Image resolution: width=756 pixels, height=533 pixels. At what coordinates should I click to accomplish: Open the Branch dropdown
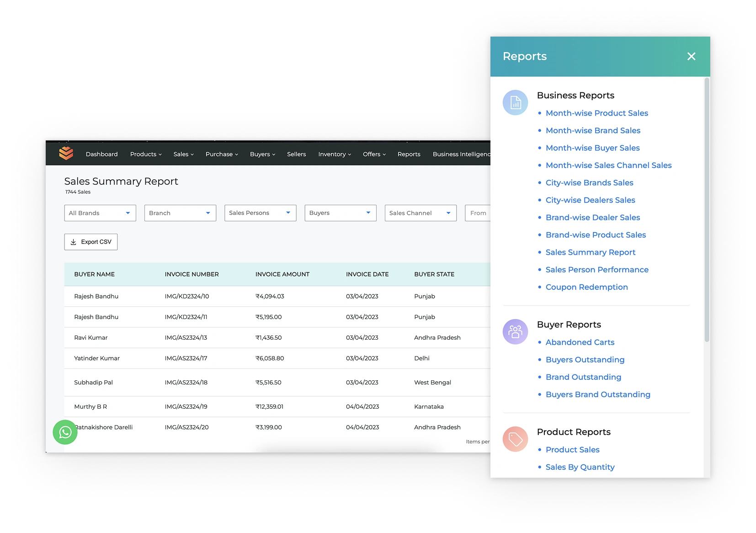pyautogui.click(x=180, y=213)
